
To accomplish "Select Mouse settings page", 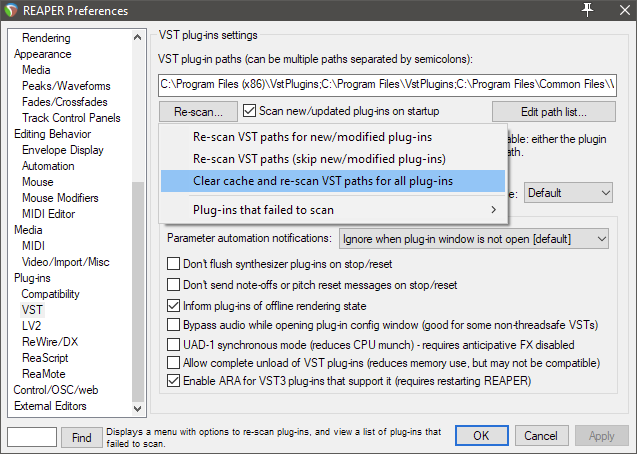I will pyautogui.click(x=38, y=182).
